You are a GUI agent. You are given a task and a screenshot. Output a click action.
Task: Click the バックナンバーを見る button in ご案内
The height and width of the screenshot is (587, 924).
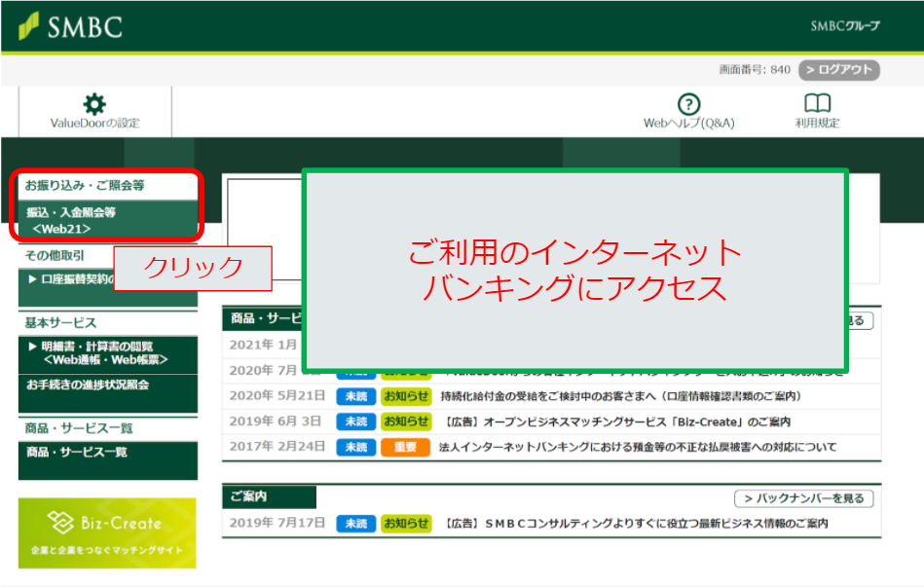[x=804, y=498]
